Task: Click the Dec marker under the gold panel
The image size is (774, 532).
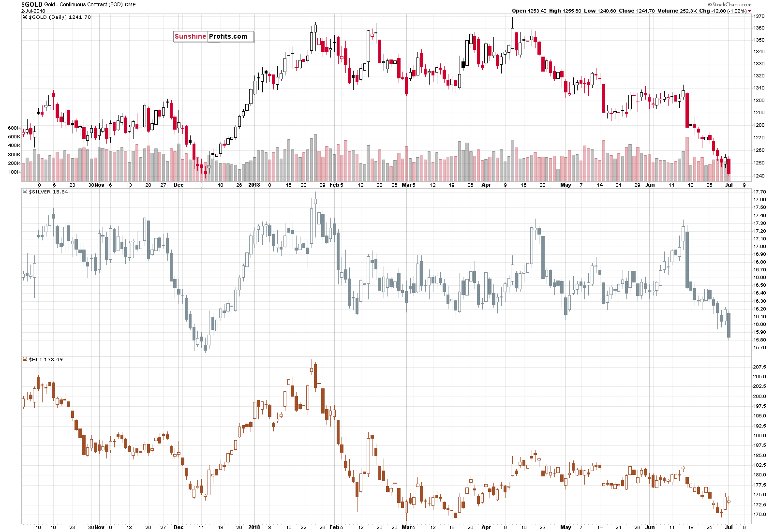Action: click(179, 185)
